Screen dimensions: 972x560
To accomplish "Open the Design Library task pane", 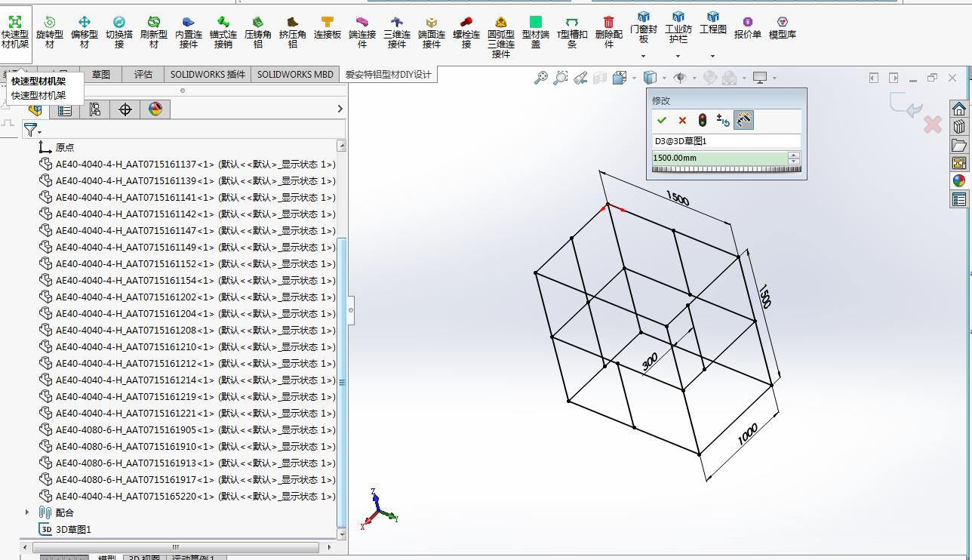I will click(x=959, y=126).
